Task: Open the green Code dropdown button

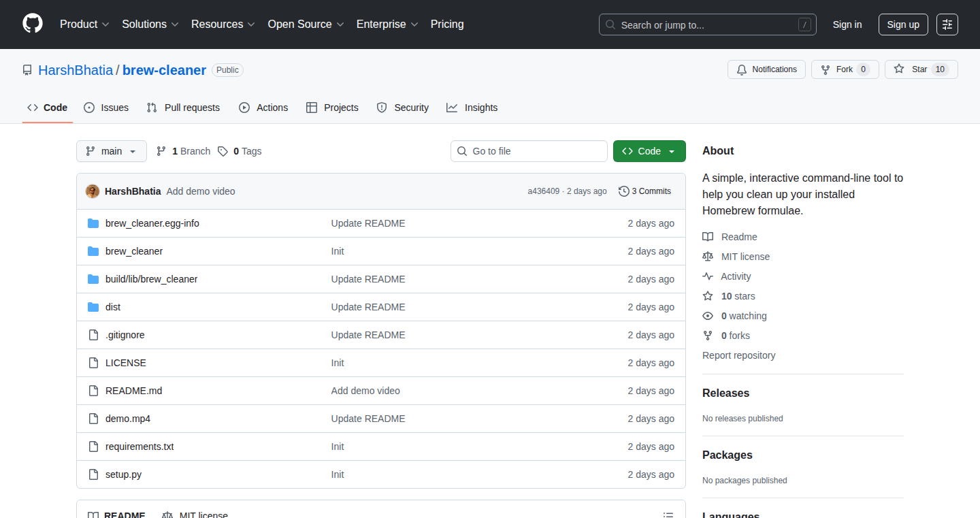Action: pyautogui.click(x=649, y=151)
